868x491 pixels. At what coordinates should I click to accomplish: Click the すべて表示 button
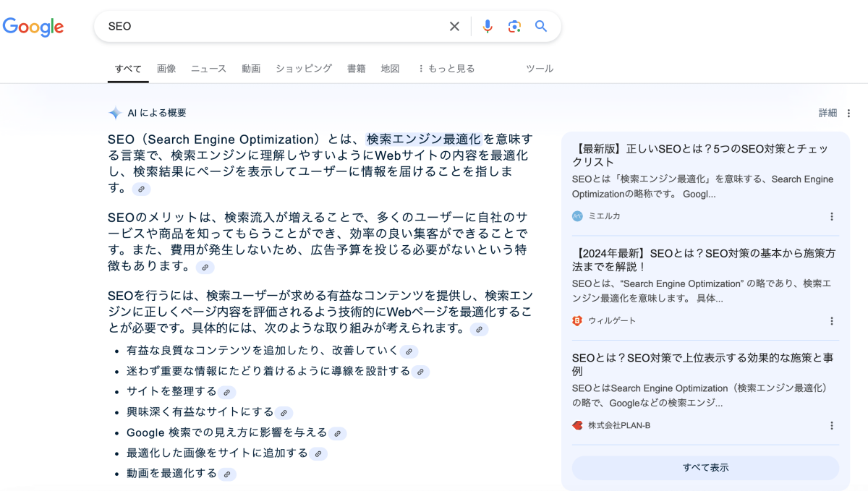coord(705,468)
